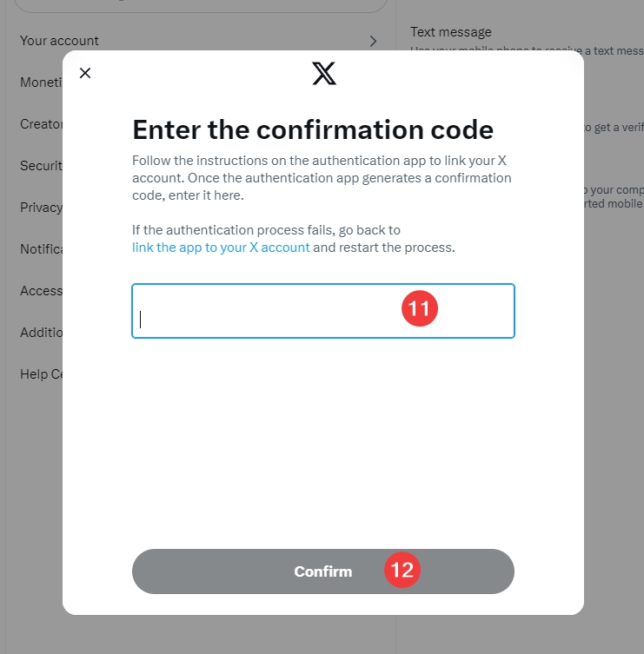Expand the chevron beside Your account

[373, 41]
